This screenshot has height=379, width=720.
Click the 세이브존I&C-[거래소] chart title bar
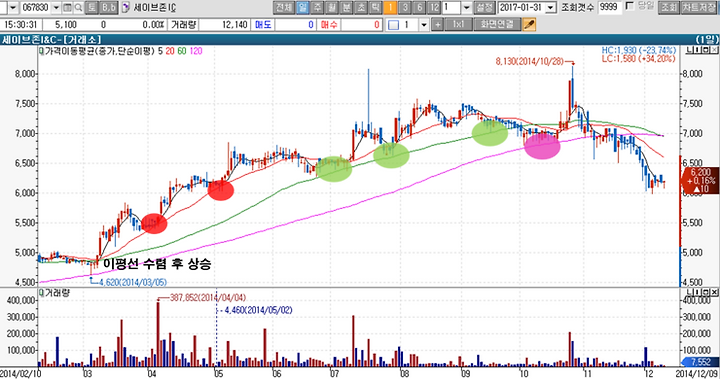[360, 40]
